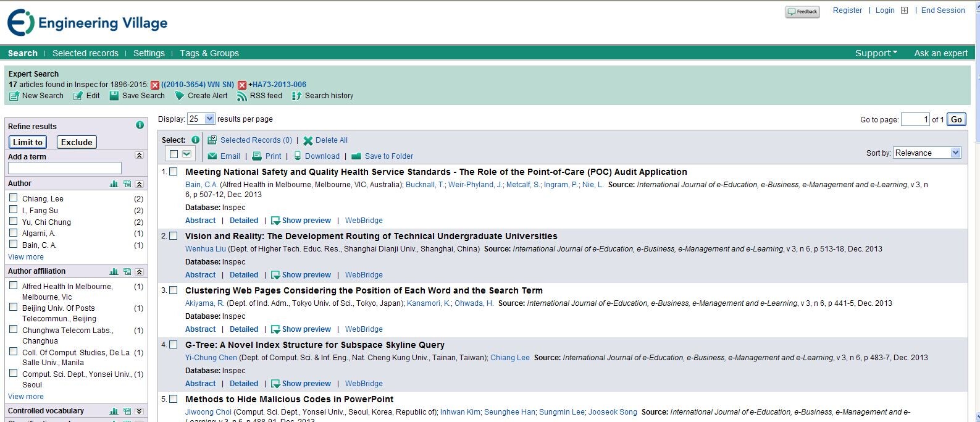Remove the ((2010-3654) WN SN) query term
Viewport: 980px width, 422px height.
click(x=155, y=85)
